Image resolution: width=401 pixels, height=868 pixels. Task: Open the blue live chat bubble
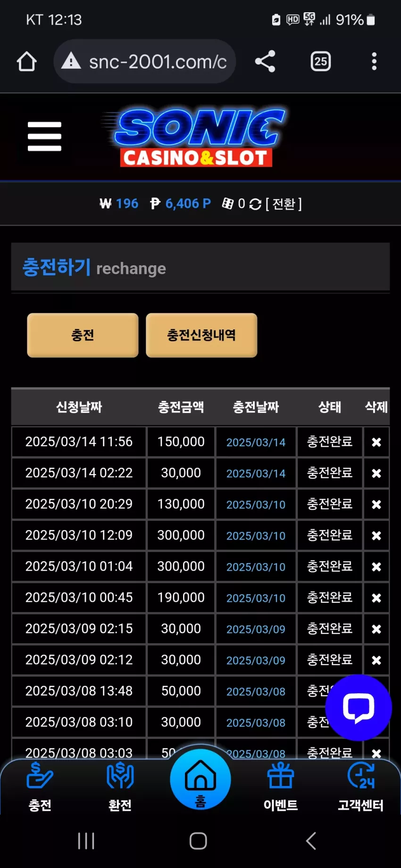[x=359, y=708]
